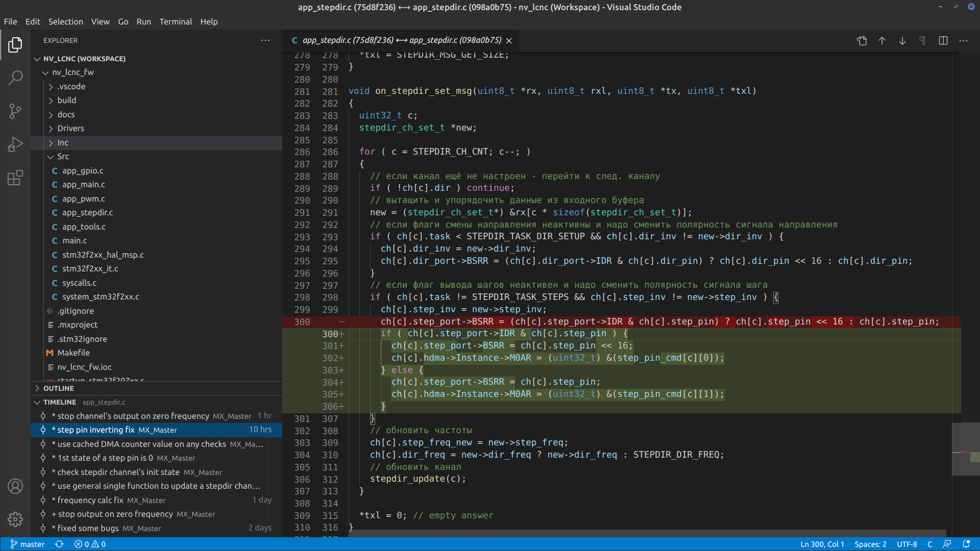
Task: Open the Manage gear icon
Action: point(15,519)
